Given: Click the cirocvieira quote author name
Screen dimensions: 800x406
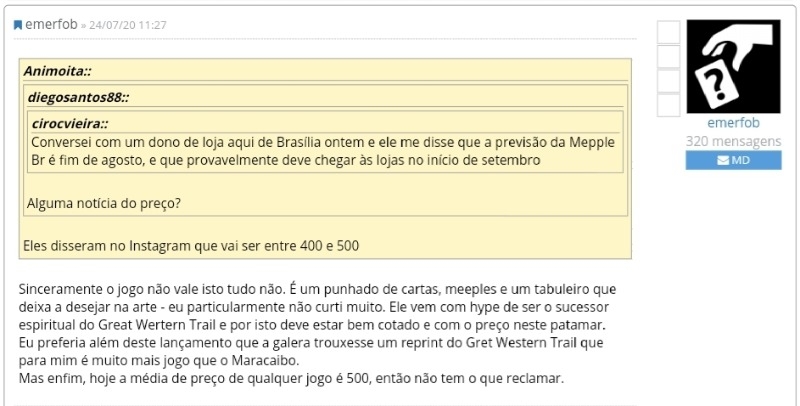Looking at the screenshot, I should coord(70,123).
